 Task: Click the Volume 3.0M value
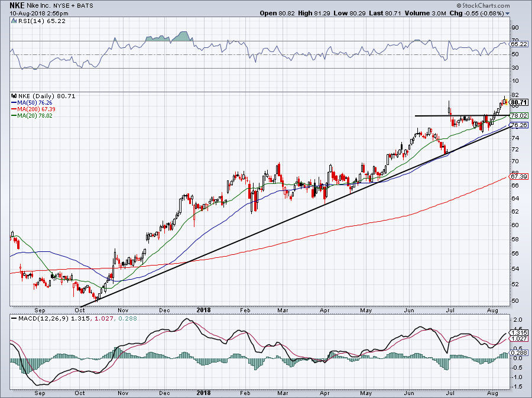pyautogui.click(x=425, y=13)
